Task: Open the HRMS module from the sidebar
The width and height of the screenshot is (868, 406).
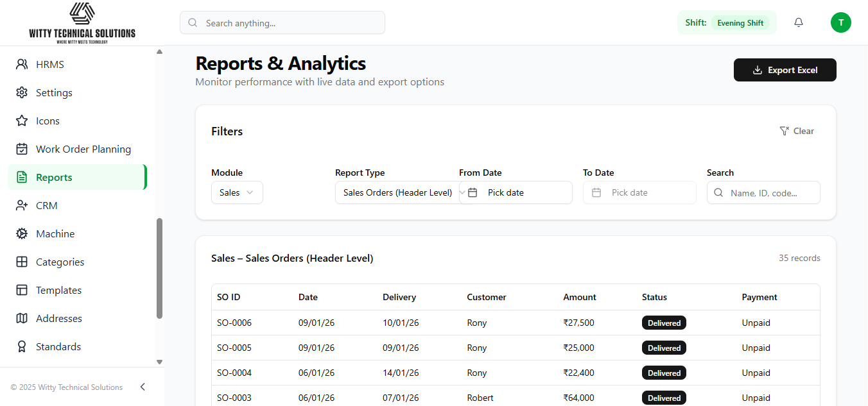Action: pos(49,64)
